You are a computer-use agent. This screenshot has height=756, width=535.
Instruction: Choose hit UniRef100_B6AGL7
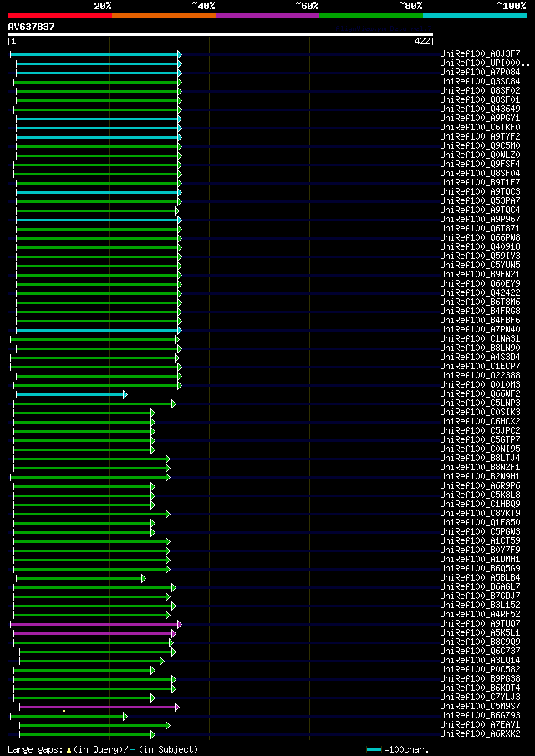pos(480,586)
